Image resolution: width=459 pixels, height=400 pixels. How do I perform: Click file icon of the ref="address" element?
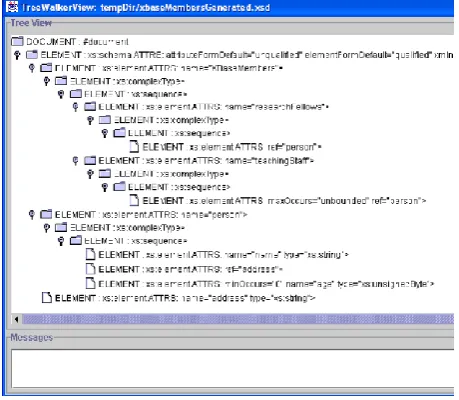coord(90,269)
